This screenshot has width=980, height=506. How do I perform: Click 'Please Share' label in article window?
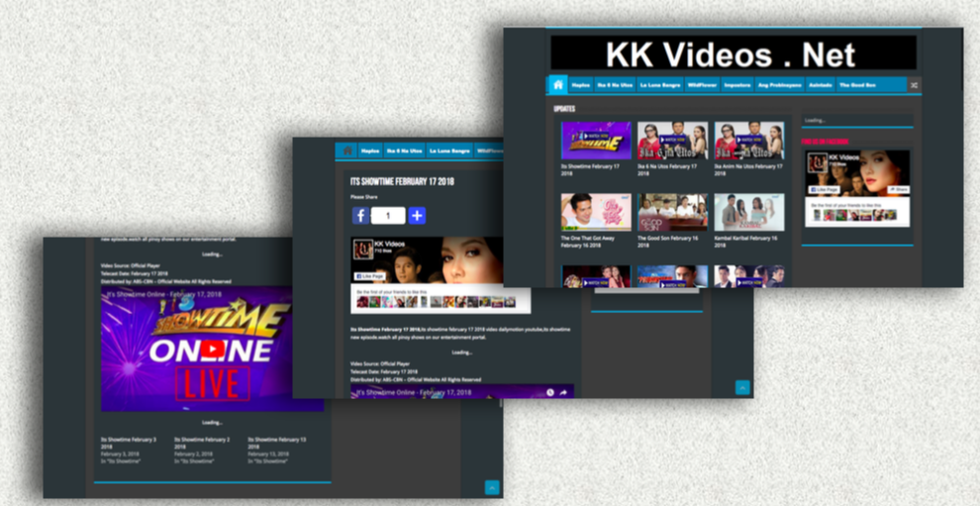point(363,197)
